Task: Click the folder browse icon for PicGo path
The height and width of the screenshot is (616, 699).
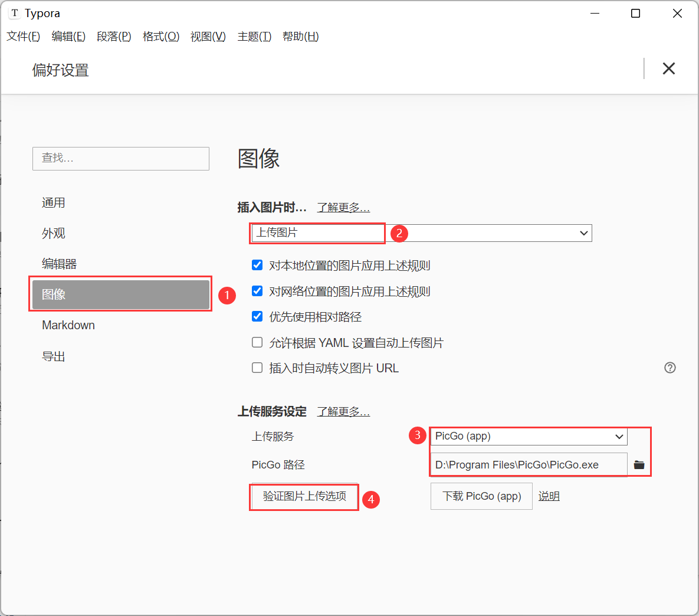Action: click(x=639, y=465)
